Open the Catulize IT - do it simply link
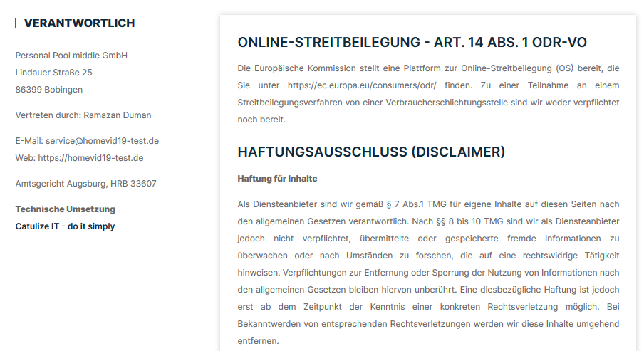Screen dimensions: 644x351 [65, 226]
